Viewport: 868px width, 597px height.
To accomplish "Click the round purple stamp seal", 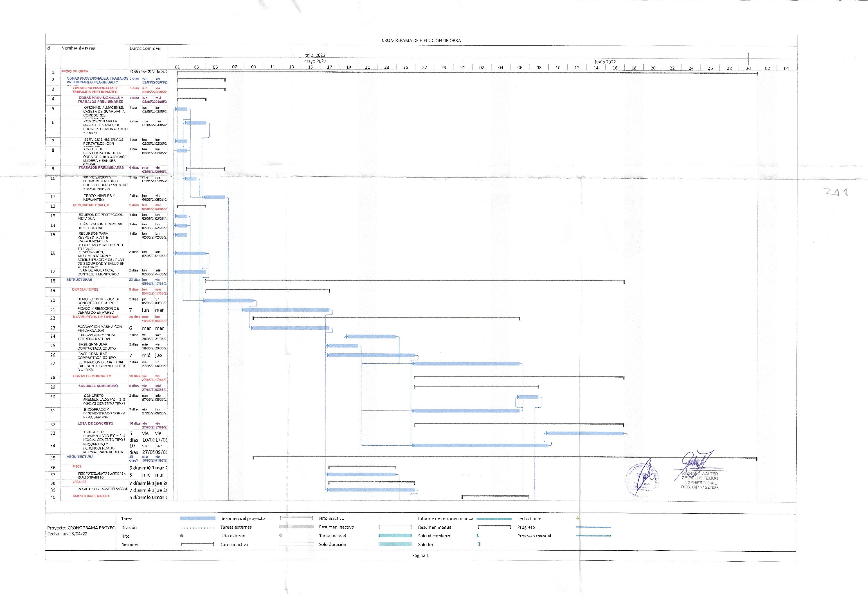I will pyautogui.click(x=642, y=480).
